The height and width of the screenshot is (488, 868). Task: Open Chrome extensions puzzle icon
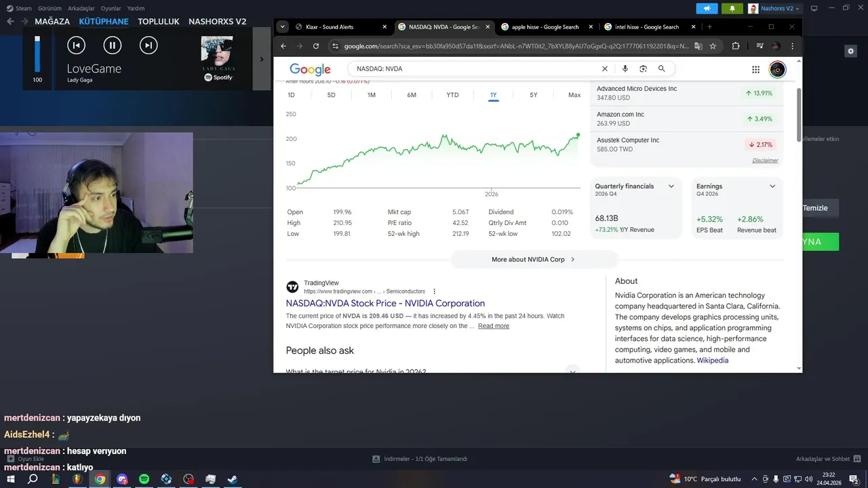736,46
